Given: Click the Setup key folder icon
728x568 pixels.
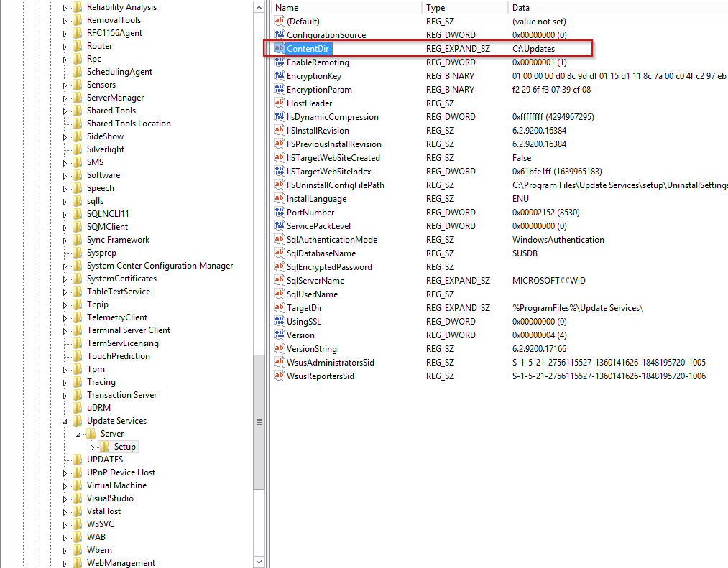Looking at the screenshot, I should pyautogui.click(x=105, y=447).
